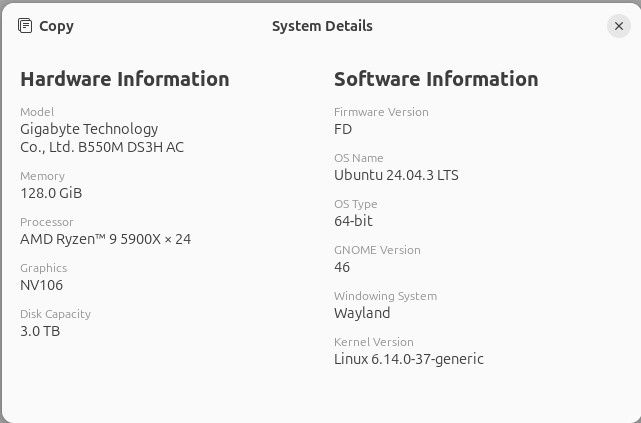The height and width of the screenshot is (423, 641).
Task: Click the Processor field label
Action: (47, 222)
